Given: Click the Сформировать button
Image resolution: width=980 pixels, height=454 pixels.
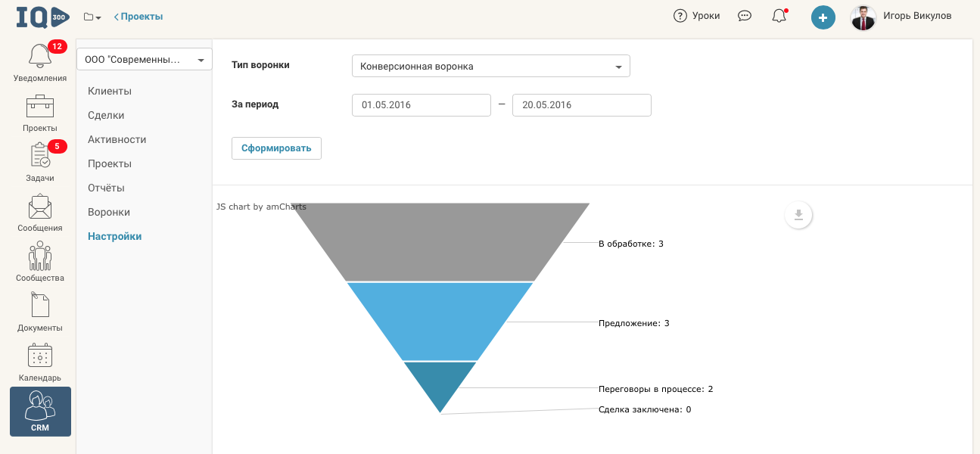Looking at the screenshot, I should [276, 148].
